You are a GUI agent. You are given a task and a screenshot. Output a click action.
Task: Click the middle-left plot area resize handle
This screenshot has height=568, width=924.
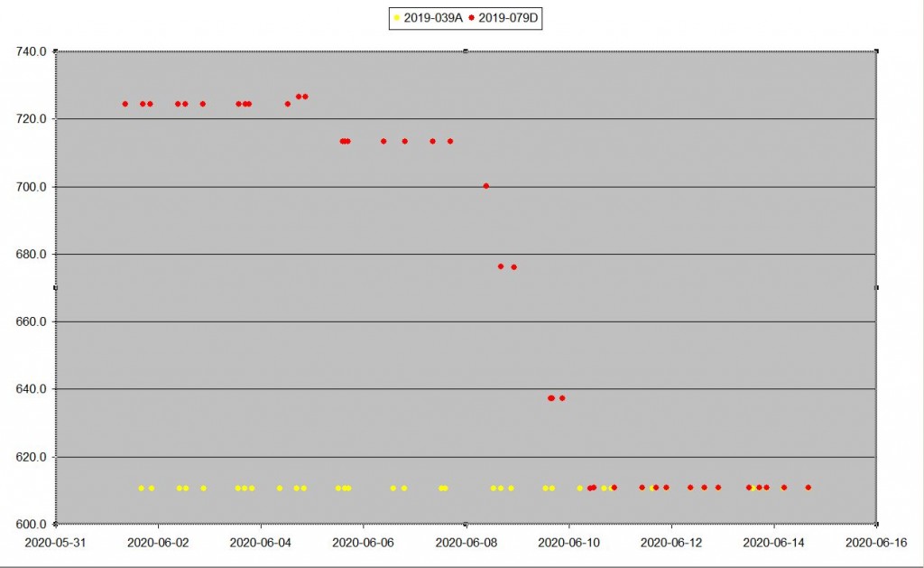tap(56, 287)
